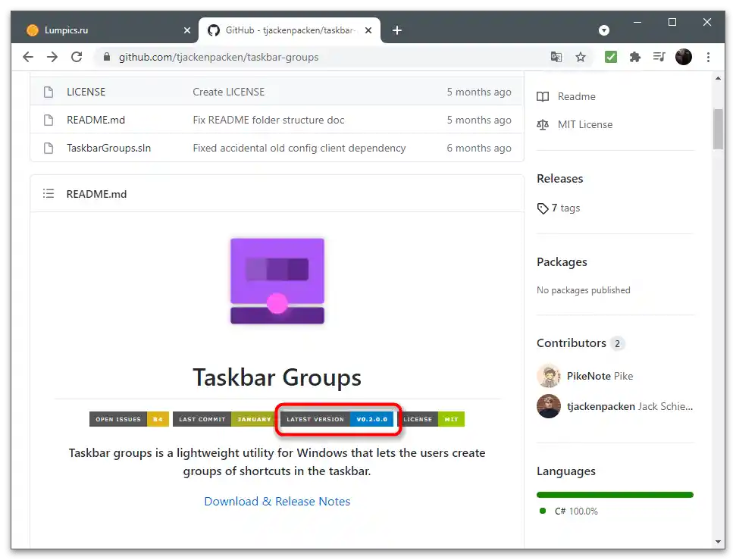
Task: Open the tjackenpacken Jack Schie... profile
Action: pyautogui.click(x=630, y=406)
